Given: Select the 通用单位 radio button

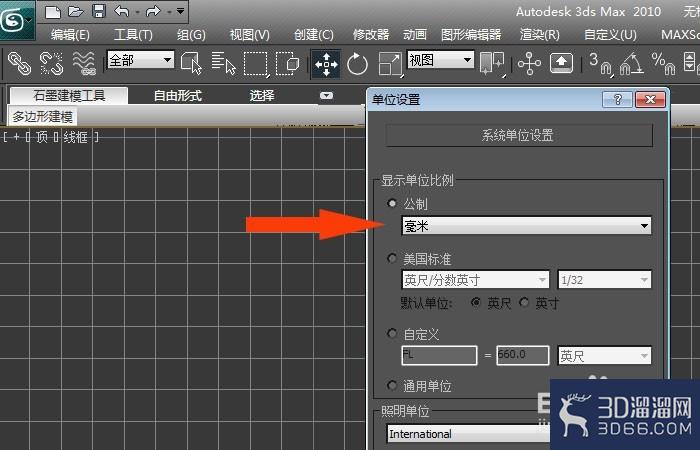Looking at the screenshot, I should pos(392,385).
